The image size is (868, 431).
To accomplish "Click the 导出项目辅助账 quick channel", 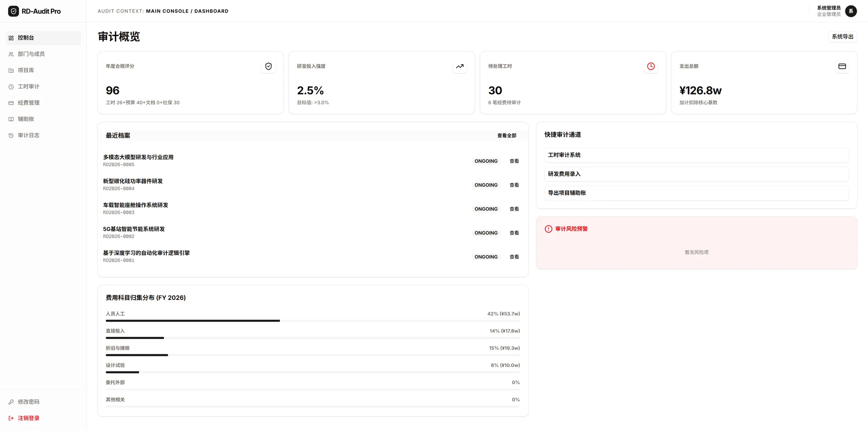I will coord(697,193).
